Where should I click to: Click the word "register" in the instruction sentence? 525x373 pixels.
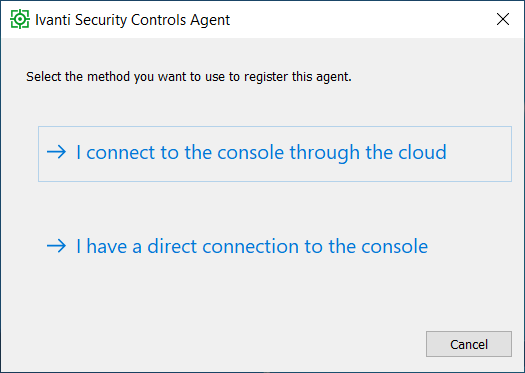point(266,77)
